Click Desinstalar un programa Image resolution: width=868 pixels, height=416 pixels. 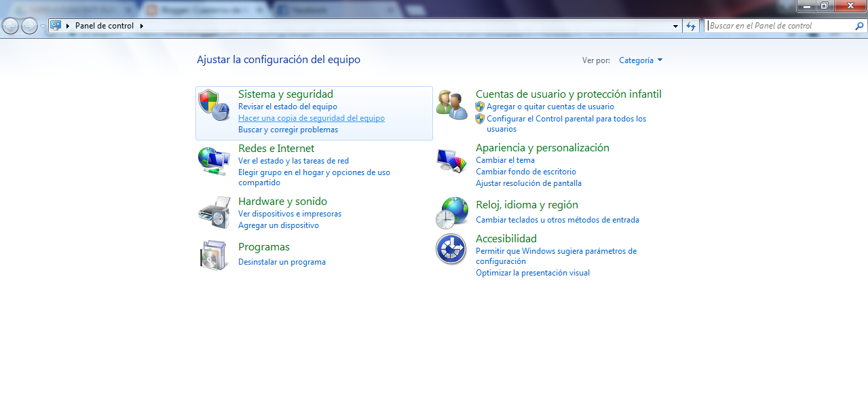[282, 261]
